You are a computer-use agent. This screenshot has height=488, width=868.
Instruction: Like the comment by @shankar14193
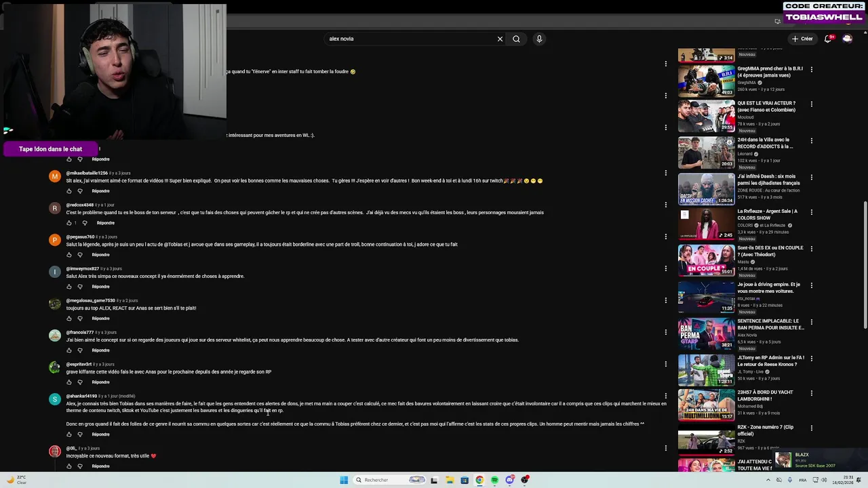tap(68, 434)
